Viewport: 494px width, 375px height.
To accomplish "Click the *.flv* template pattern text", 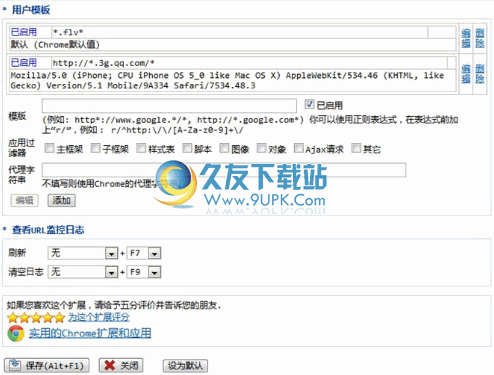I will coord(68,32).
